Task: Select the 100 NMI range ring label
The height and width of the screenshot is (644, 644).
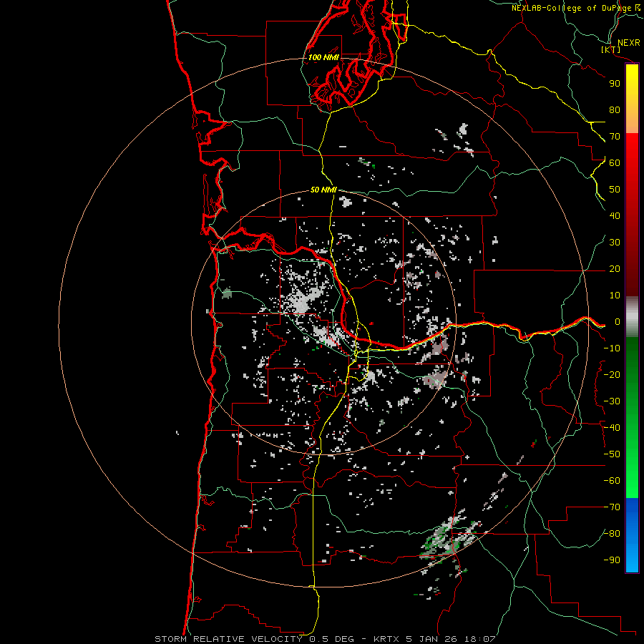Action: pos(323,57)
